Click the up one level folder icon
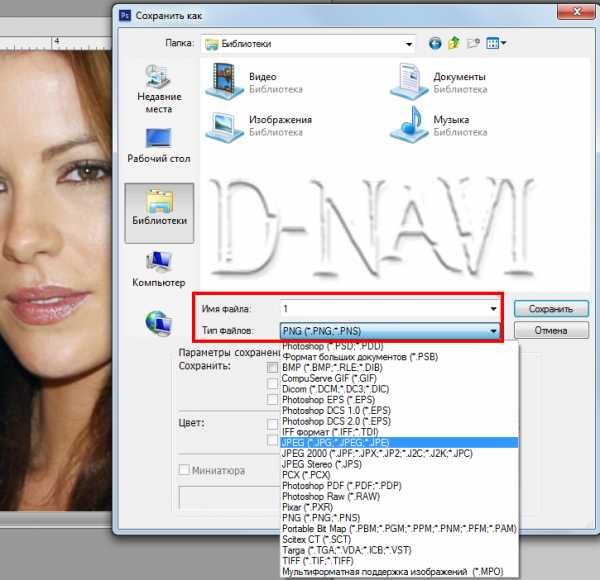The image size is (600, 580). click(x=454, y=43)
